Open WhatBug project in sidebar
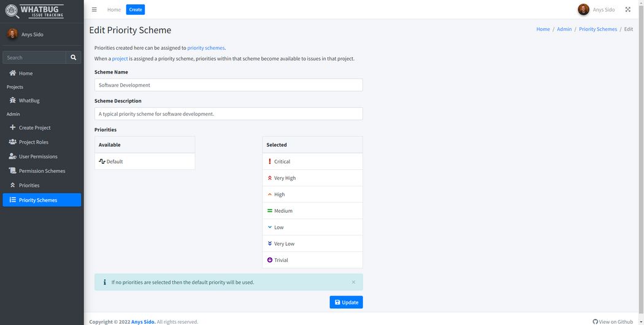Image resolution: width=644 pixels, height=325 pixels. [x=29, y=101]
